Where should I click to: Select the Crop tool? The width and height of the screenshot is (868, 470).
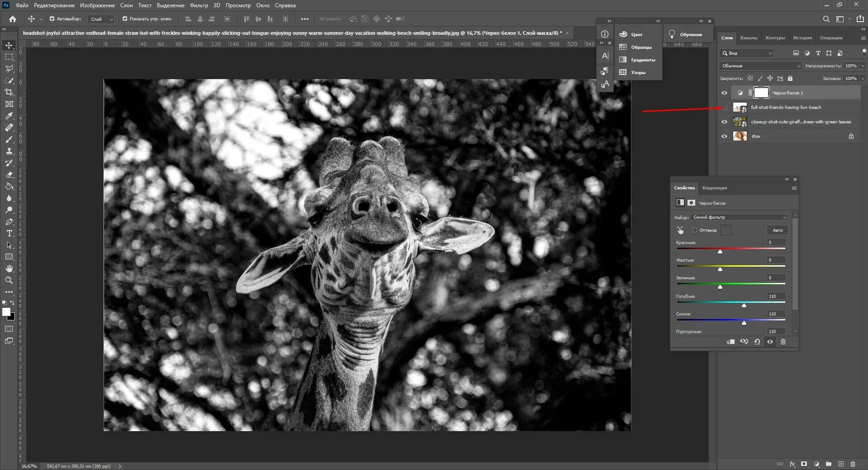coord(9,92)
